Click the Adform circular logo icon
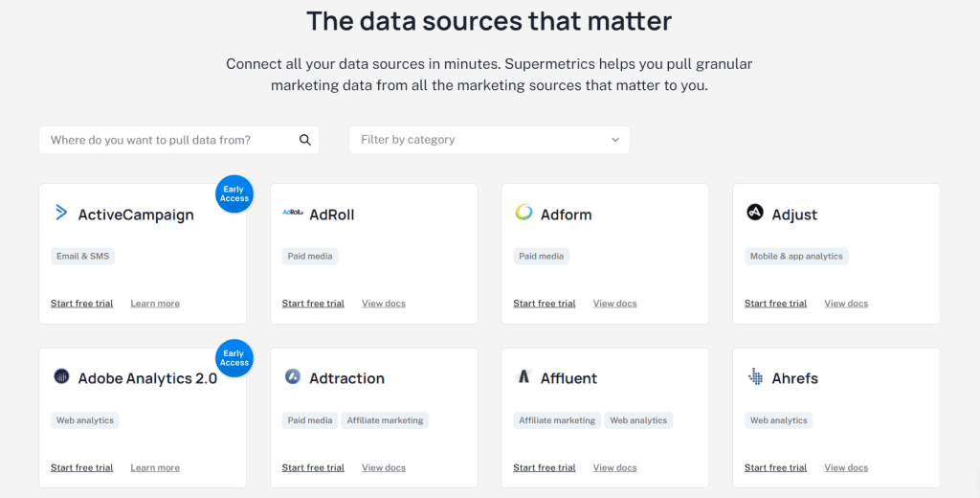The width and height of the screenshot is (980, 498). tap(523, 213)
